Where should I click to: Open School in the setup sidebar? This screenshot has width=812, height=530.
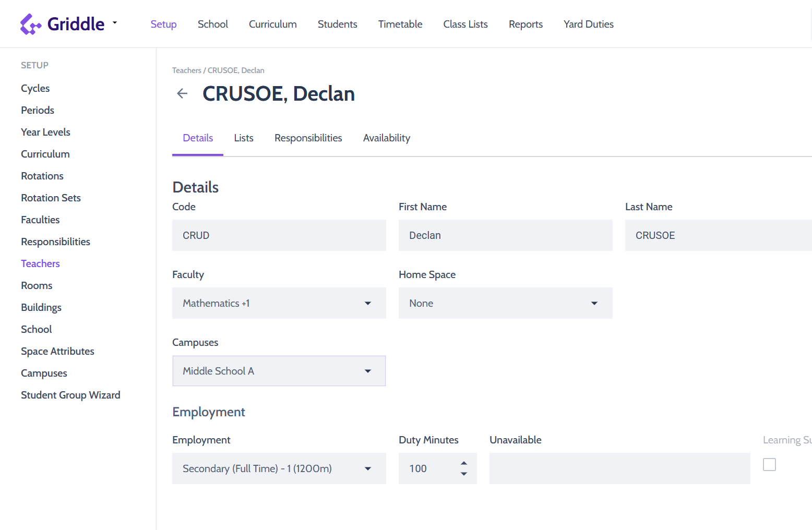(x=37, y=329)
